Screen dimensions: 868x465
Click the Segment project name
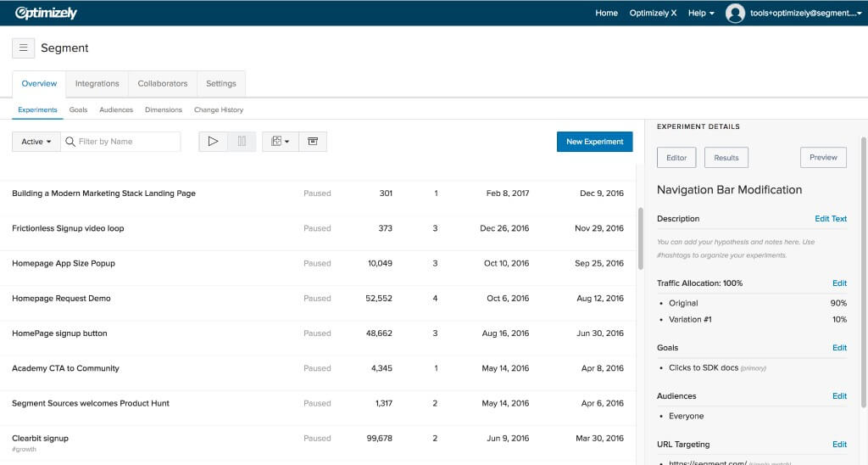tap(64, 48)
